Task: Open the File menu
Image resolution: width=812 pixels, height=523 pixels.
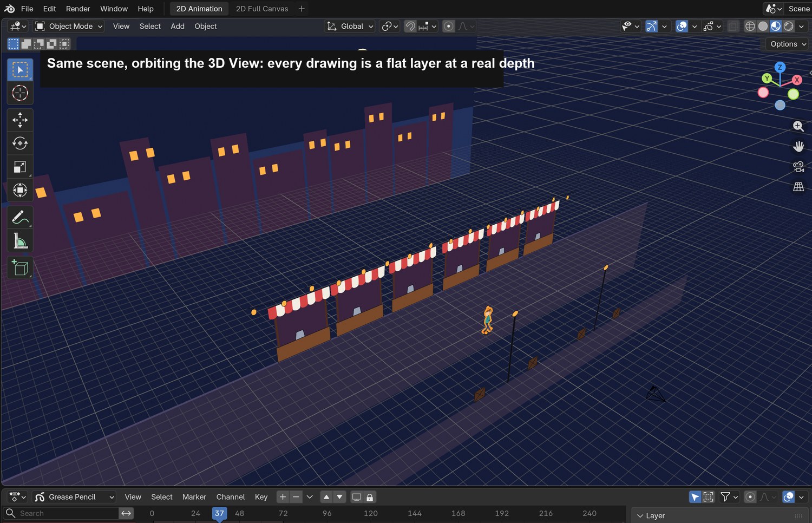Action: tap(27, 9)
